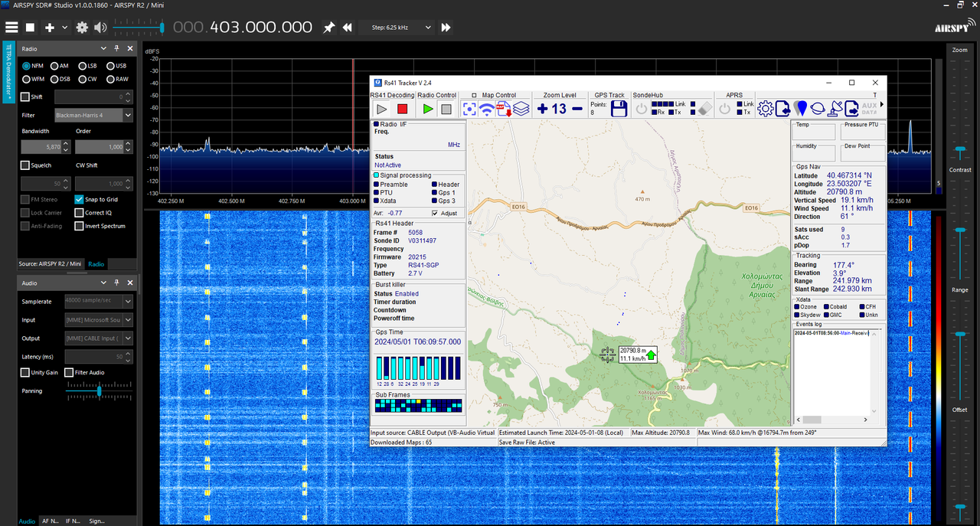The height and width of the screenshot is (526, 980).
Task: Click the Bandwidth value field
Action: 46,147
